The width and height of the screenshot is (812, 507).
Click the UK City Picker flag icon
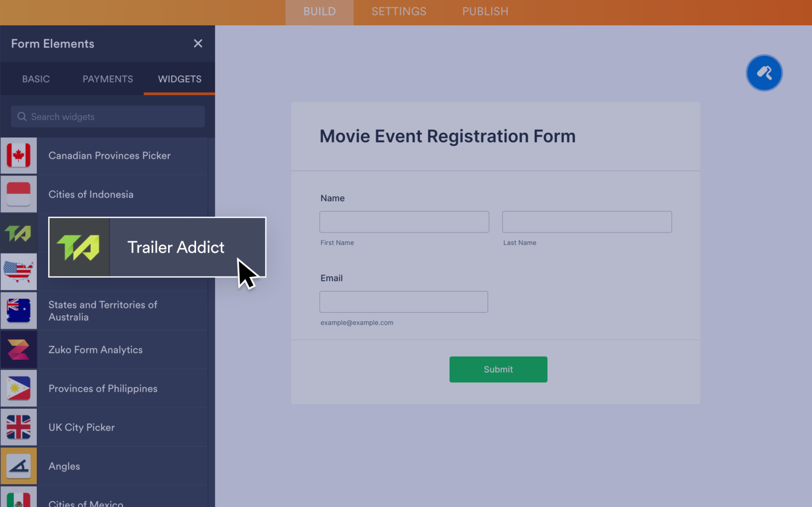tap(19, 427)
